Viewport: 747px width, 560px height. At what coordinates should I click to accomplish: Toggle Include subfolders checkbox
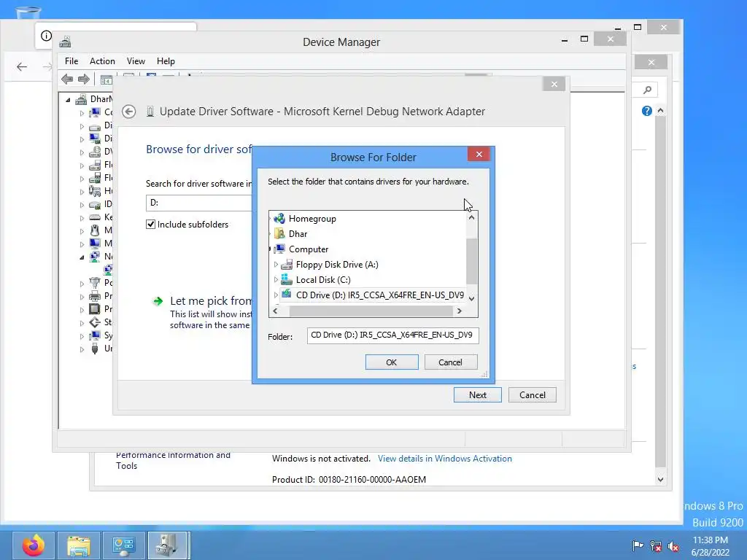(150, 225)
